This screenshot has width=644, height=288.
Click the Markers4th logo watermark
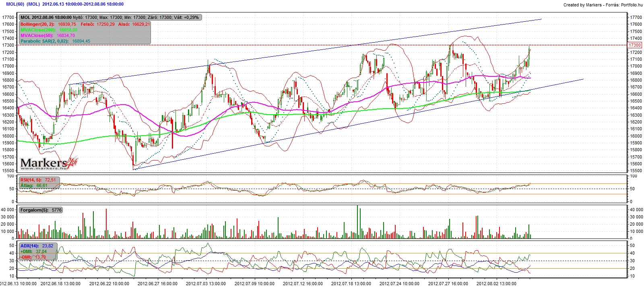[x=48, y=163]
